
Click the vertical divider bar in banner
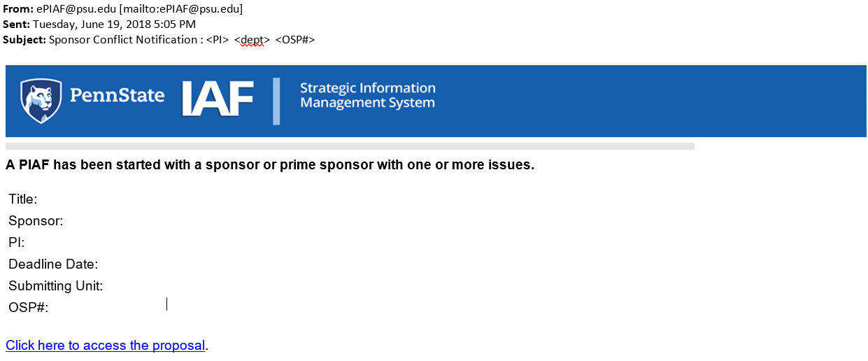coord(276,101)
